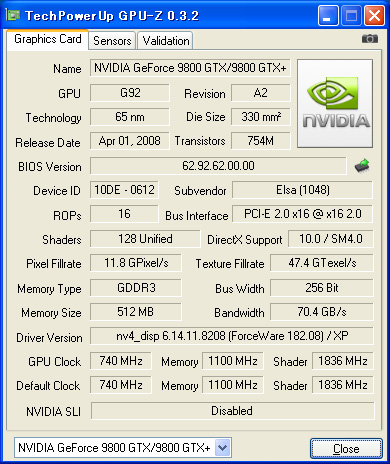Click the Subvendor field showing Elsa
The image size is (390, 464).
point(302,190)
